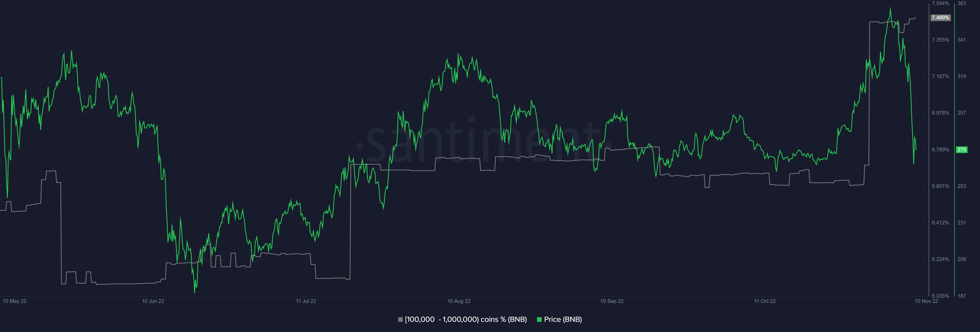Click the 11 Oct 22 date label

click(x=765, y=301)
